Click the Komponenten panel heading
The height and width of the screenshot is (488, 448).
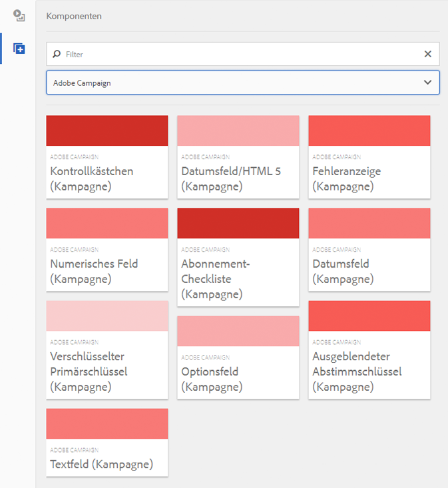(74, 16)
